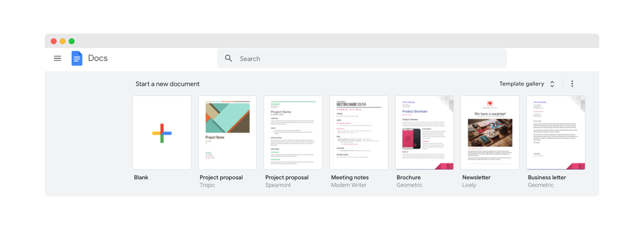Focus the Search input field
This screenshot has height=230, width=644.
[x=362, y=58]
